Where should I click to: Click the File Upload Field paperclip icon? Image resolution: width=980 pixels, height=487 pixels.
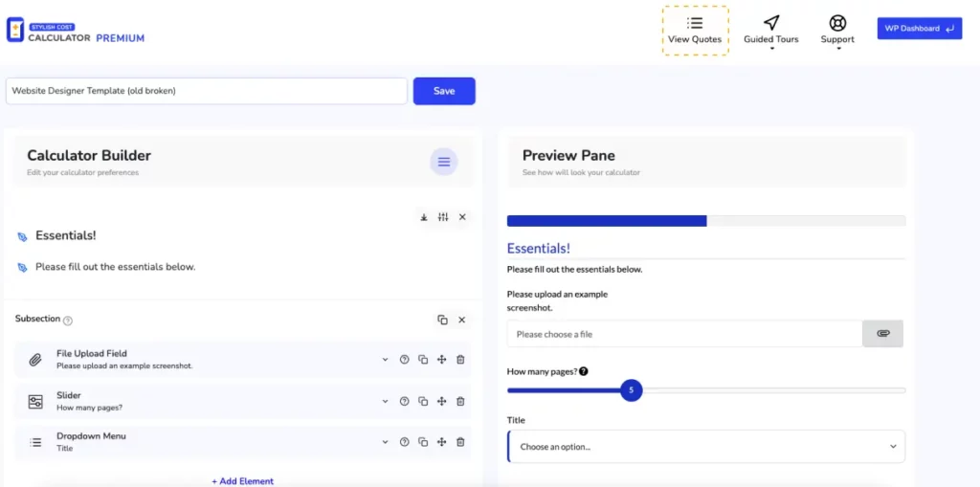(35, 360)
